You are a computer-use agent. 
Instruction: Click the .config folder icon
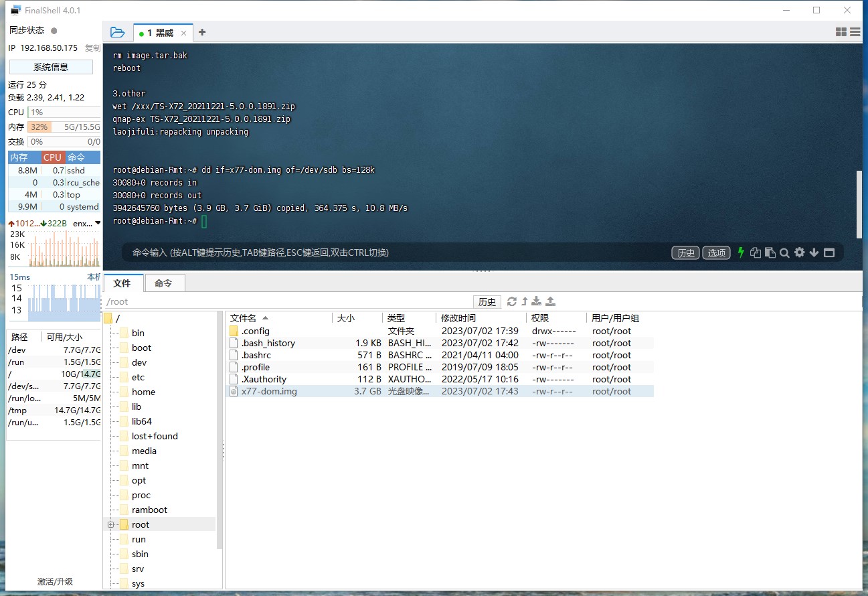[234, 331]
